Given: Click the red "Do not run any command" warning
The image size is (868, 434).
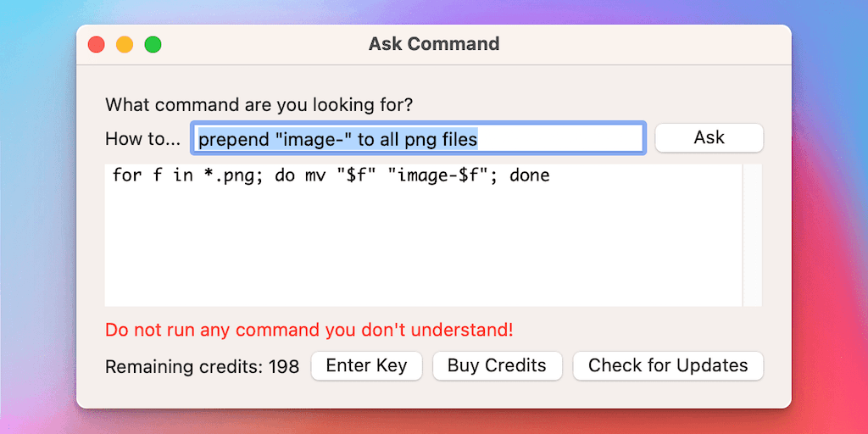Looking at the screenshot, I should pos(309,330).
